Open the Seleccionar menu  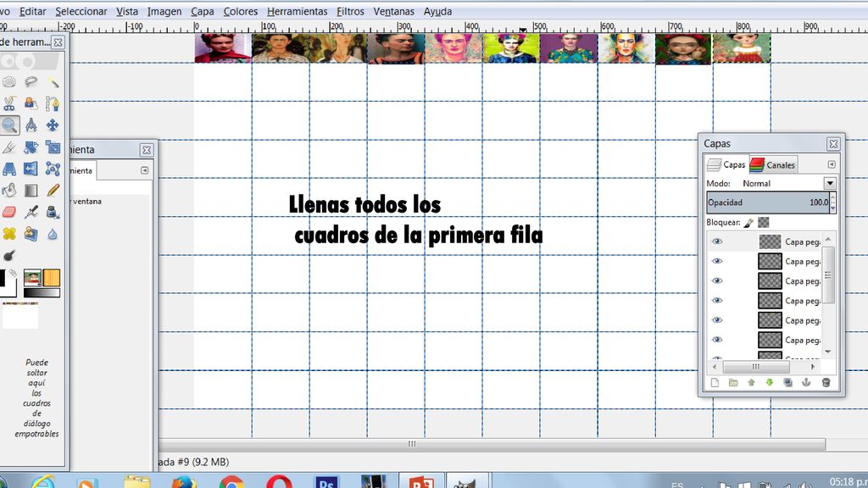coord(81,11)
